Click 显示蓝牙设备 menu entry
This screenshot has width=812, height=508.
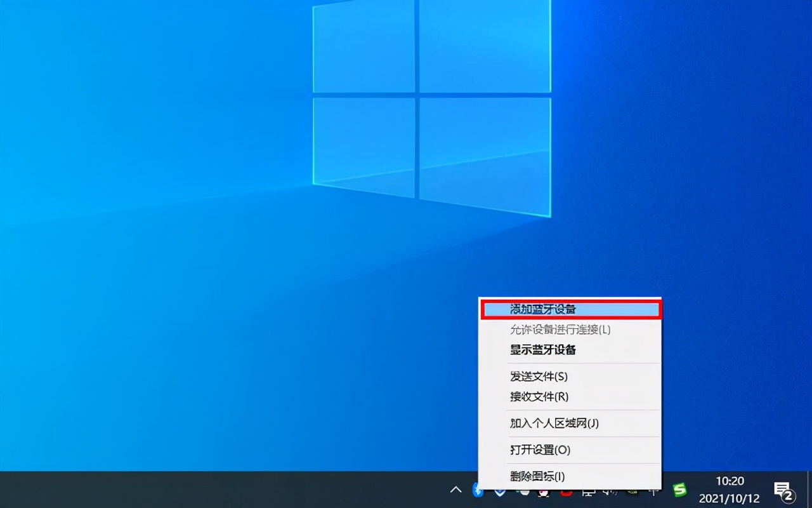[570, 350]
